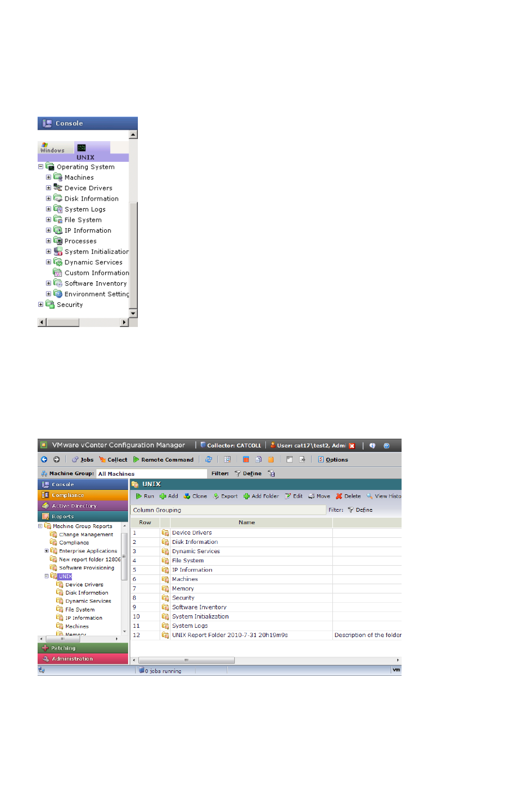Open the Jobs manager from toolbar
Viewport: 510px width, 812px height.
point(83,459)
